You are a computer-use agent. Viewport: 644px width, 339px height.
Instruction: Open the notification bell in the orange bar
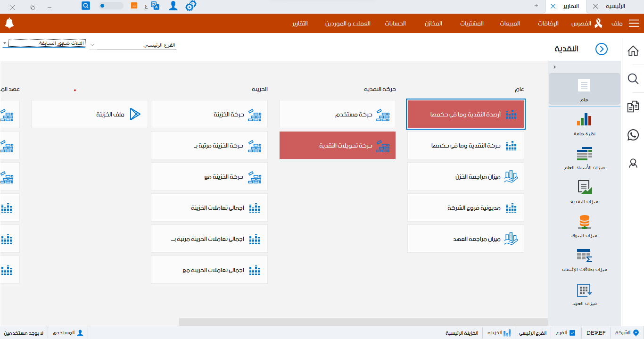(x=9, y=23)
